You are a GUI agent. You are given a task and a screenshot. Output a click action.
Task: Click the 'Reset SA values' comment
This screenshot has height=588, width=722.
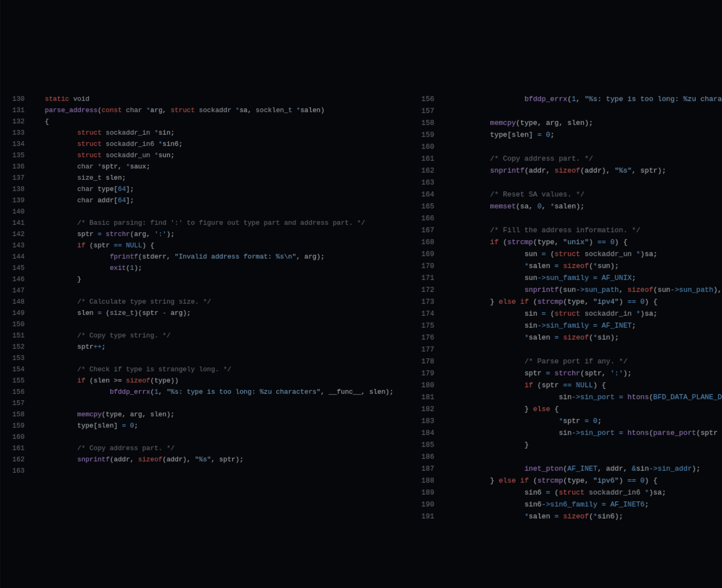coord(537,194)
